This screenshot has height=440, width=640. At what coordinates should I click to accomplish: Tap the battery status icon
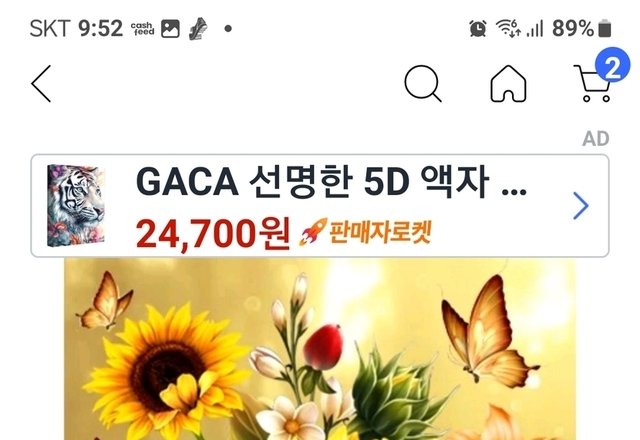(604, 29)
